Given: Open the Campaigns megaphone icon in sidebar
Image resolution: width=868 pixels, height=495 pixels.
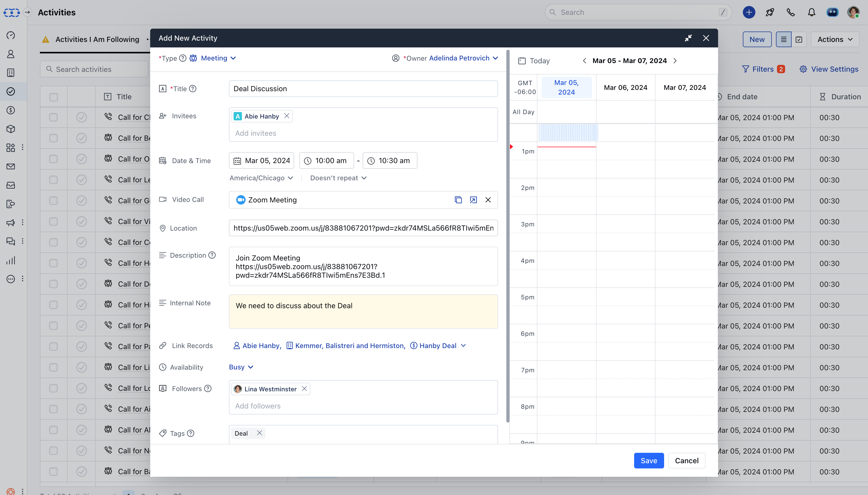Looking at the screenshot, I should pyautogui.click(x=10, y=223).
